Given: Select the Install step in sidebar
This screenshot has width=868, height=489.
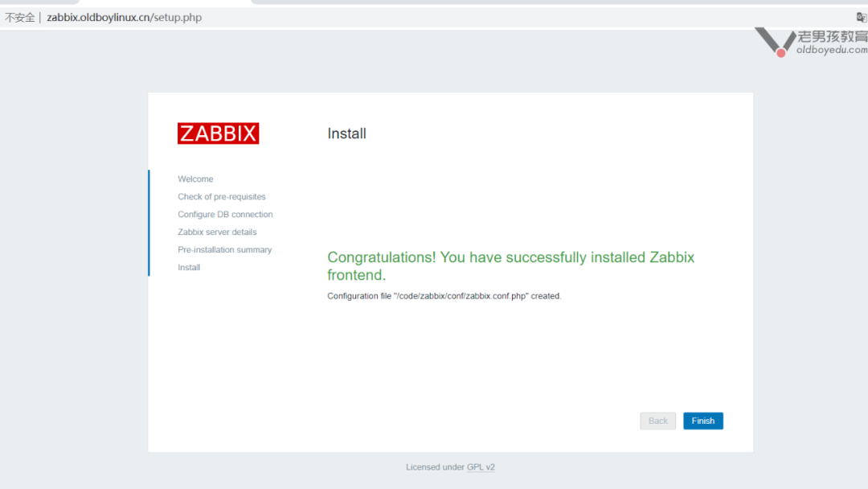Looking at the screenshot, I should coord(189,268).
